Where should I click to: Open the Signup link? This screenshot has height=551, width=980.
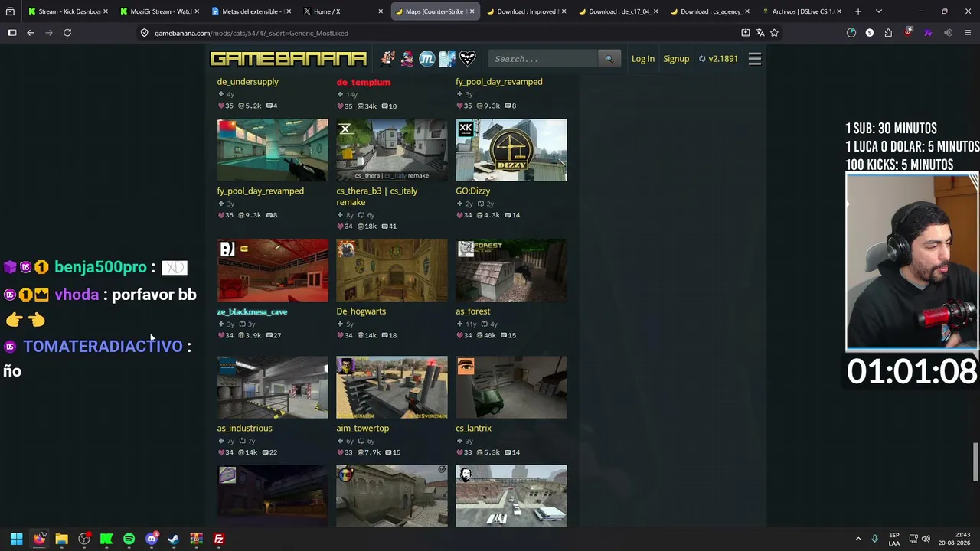pos(676,59)
